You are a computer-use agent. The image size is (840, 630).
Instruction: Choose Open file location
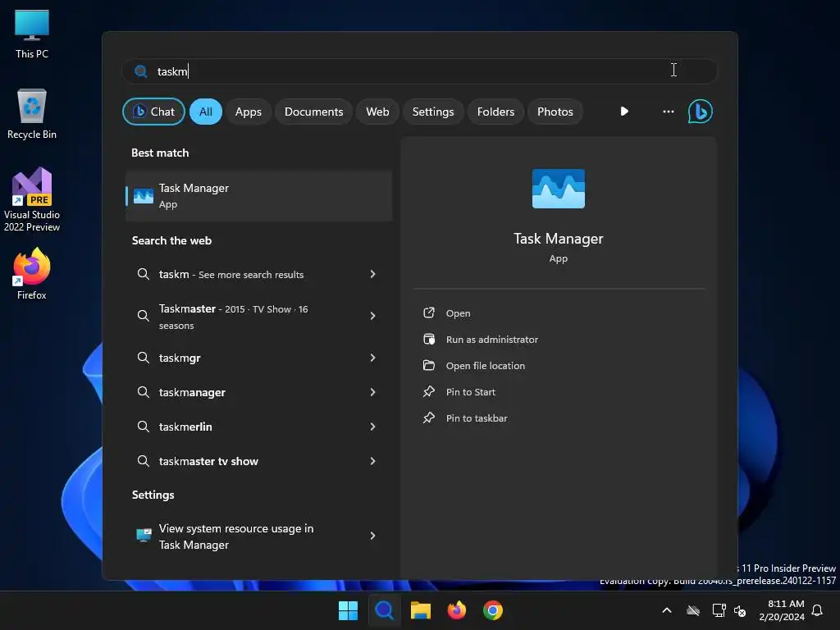tap(486, 366)
